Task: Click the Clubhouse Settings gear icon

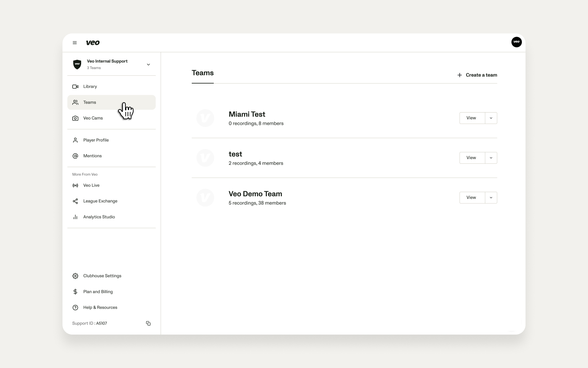Action: (75, 276)
